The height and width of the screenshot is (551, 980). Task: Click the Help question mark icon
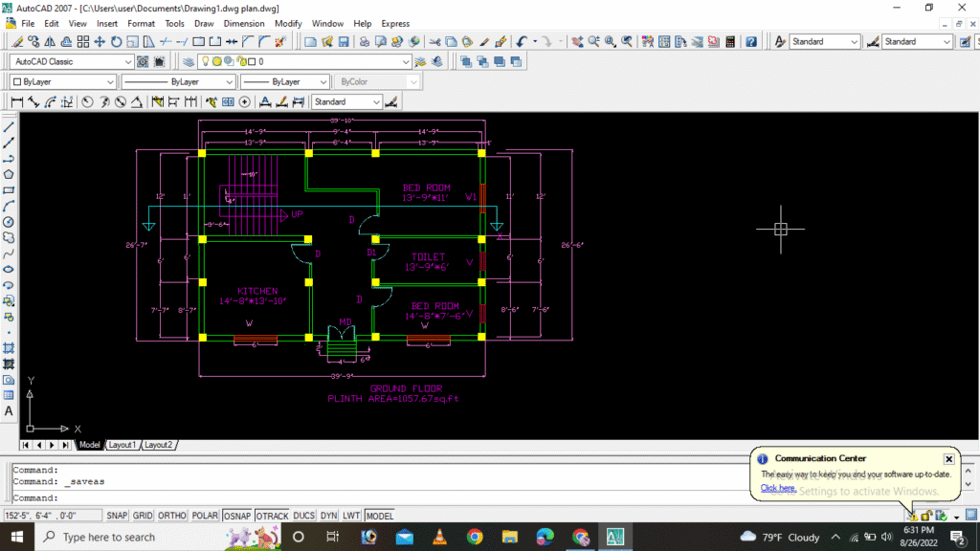[751, 42]
